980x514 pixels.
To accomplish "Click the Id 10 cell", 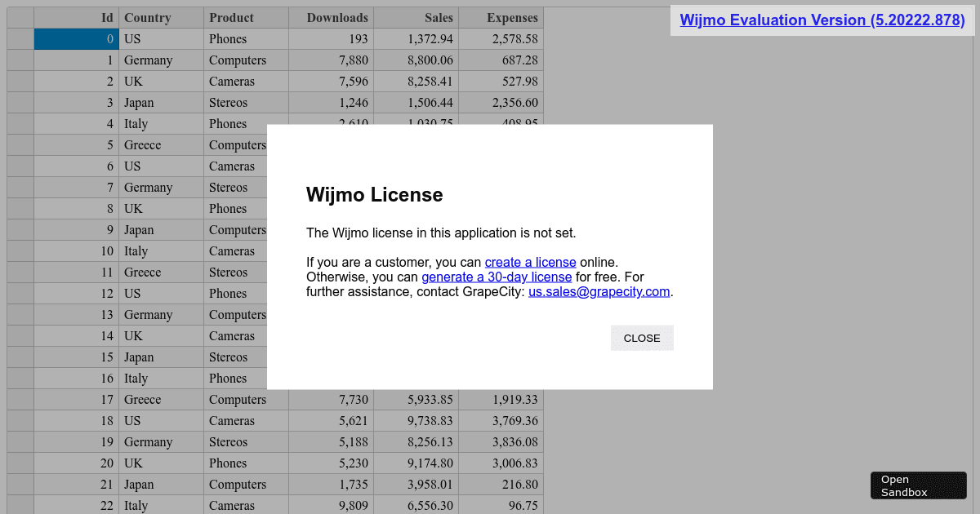I will point(77,251).
